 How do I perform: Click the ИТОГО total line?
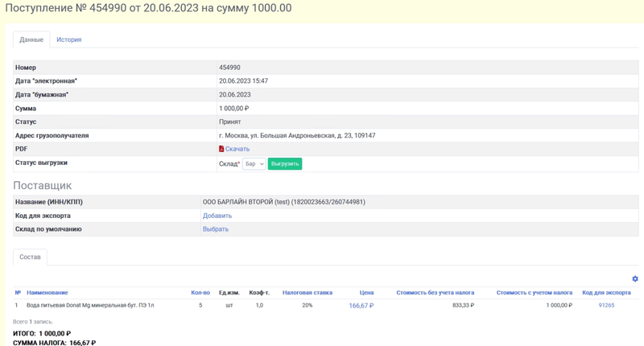tap(42, 333)
